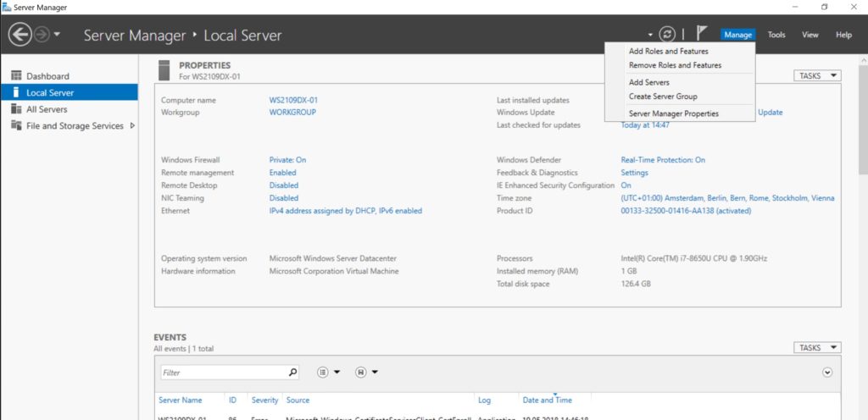Open Events TASKS dropdown

tap(817, 348)
